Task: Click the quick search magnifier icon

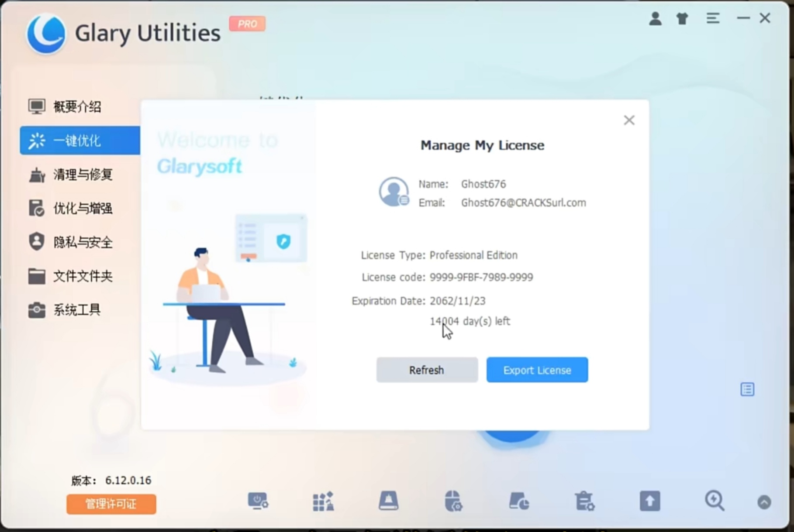Action: point(715,501)
